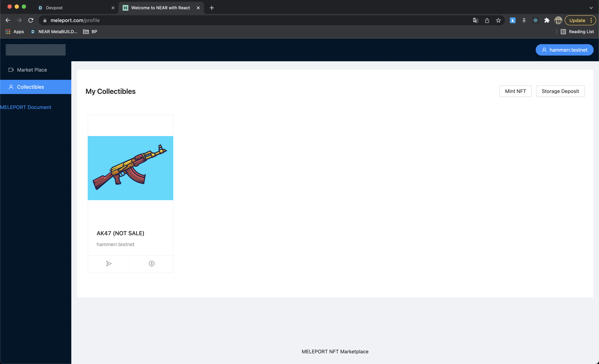
Task: Reload the page with refresh icon
Action: 31,20
